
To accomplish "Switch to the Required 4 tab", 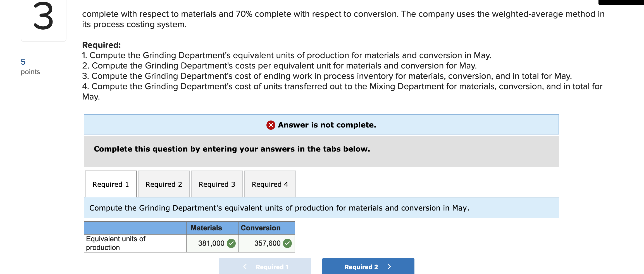I will (x=269, y=184).
